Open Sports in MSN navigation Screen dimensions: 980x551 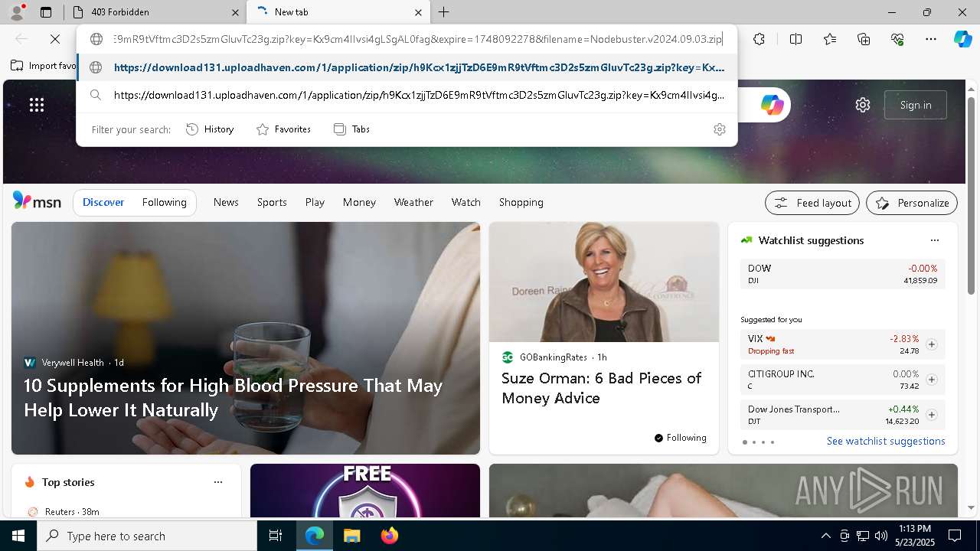pos(272,202)
